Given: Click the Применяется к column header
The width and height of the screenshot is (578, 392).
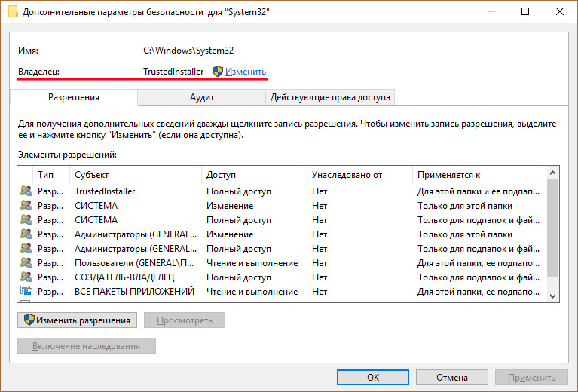Looking at the screenshot, I should click(479, 175).
